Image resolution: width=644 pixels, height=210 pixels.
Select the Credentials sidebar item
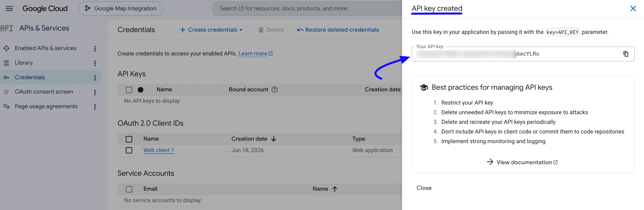coord(51,77)
